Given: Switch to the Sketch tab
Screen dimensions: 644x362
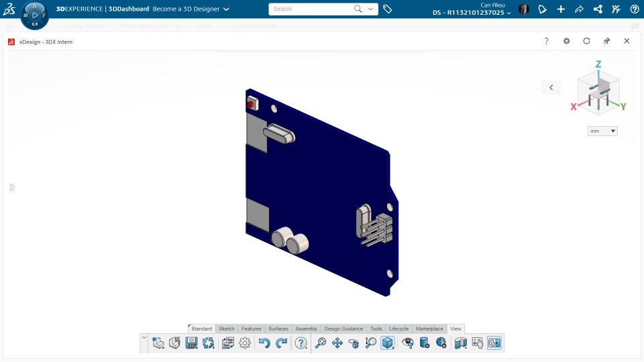Looking at the screenshot, I should pyautogui.click(x=226, y=328).
